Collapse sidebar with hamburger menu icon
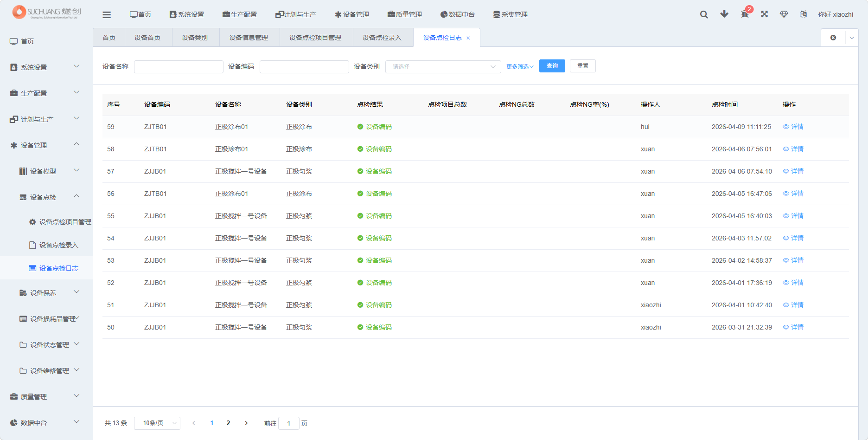 point(107,14)
